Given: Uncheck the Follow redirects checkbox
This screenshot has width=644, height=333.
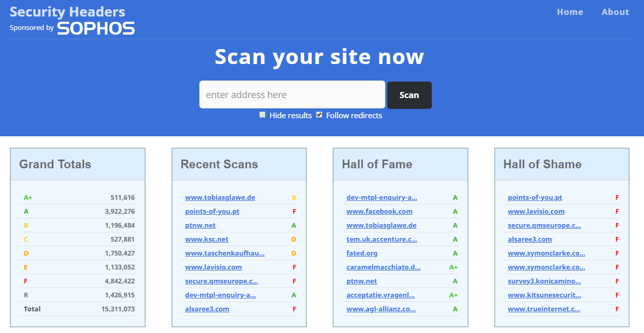Looking at the screenshot, I should 319,115.
